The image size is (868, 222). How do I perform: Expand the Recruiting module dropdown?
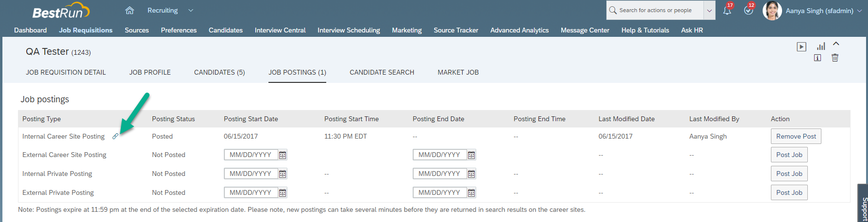click(191, 10)
